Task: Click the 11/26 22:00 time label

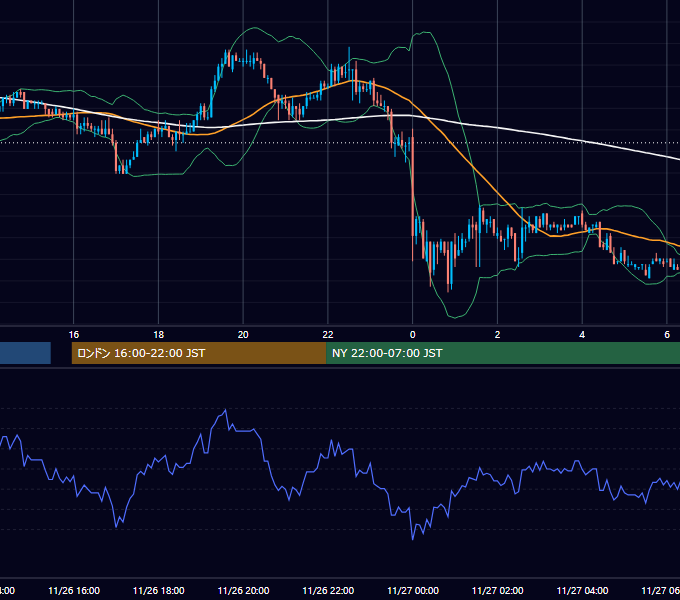Action: pos(328,590)
